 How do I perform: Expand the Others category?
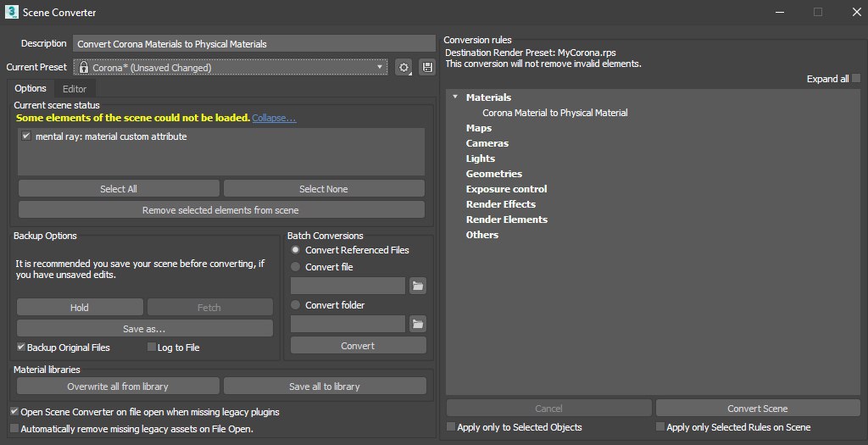pos(482,235)
